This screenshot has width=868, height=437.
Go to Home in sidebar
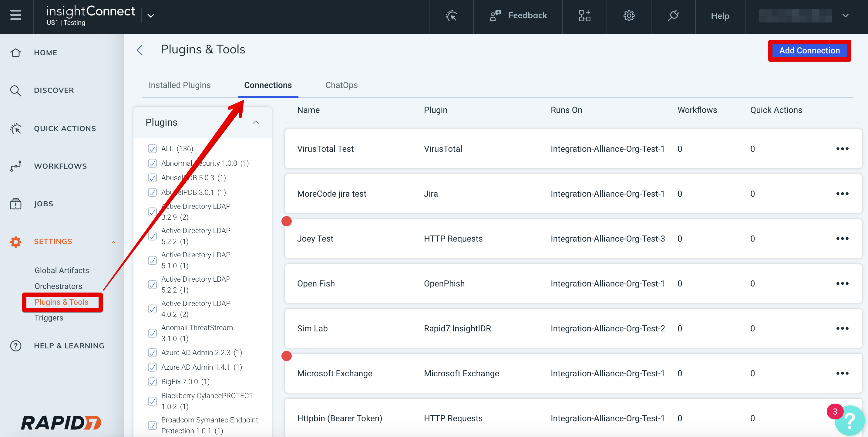45,53
